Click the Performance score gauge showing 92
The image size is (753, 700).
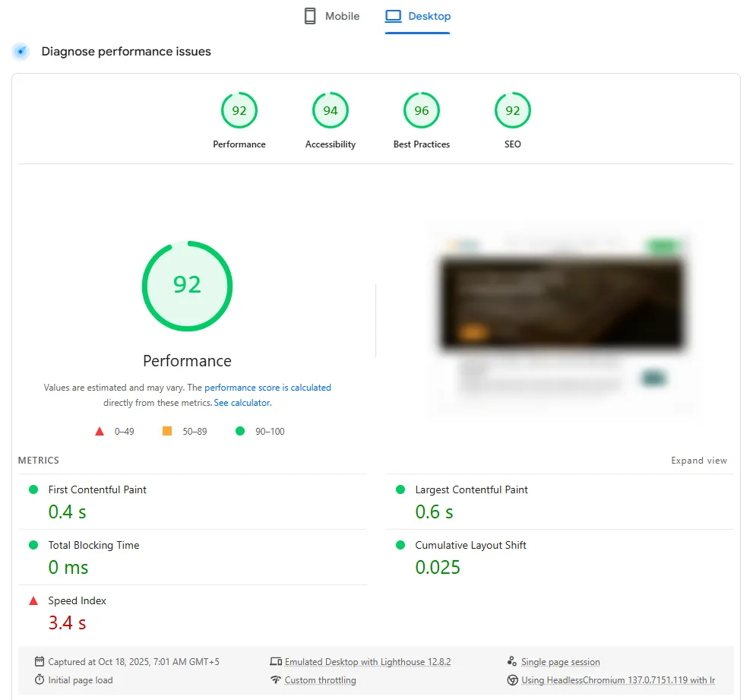click(x=239, y=109)
